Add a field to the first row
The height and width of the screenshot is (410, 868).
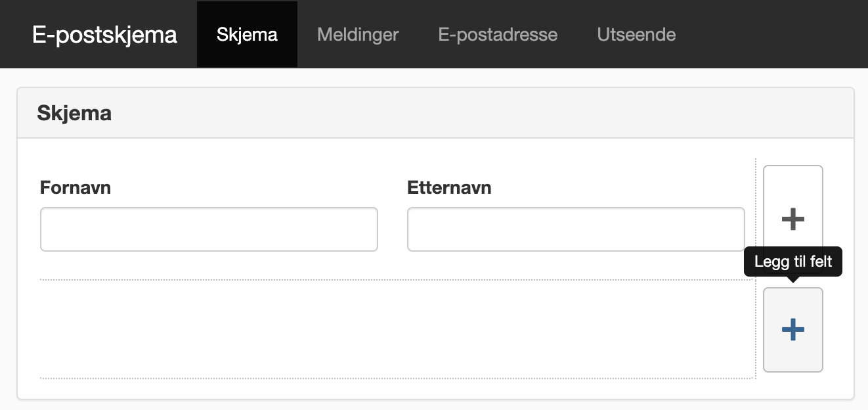793,218
